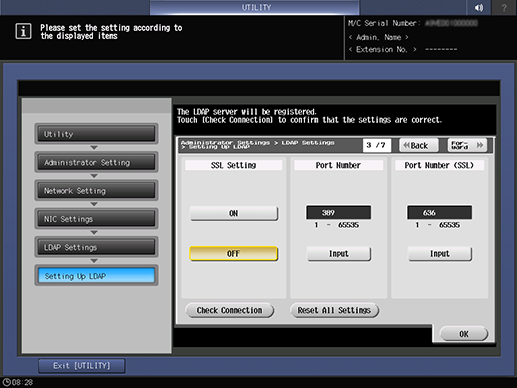Turn SSL Setting ON
Screen dimensions: 517x388
(x=234, y=213)
